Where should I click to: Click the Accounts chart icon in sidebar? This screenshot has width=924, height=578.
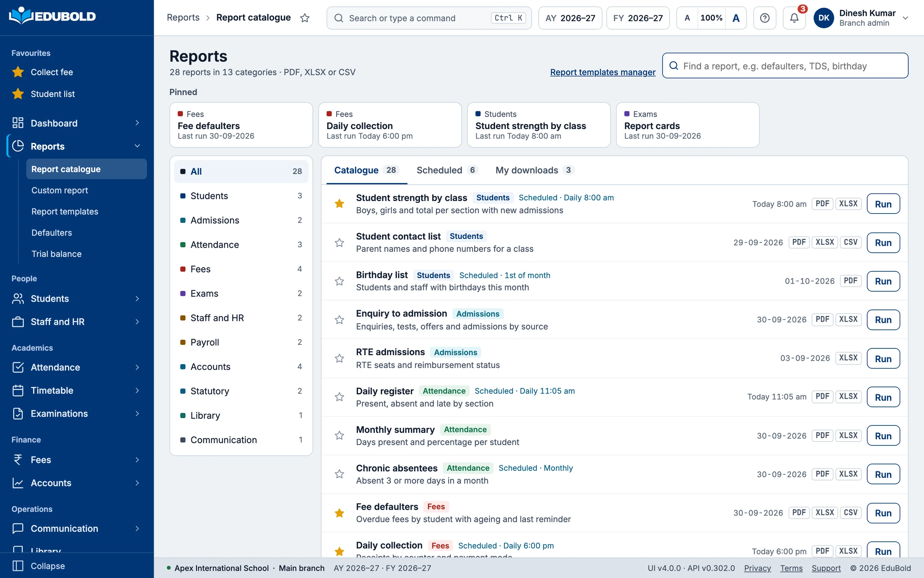point(18,483)
